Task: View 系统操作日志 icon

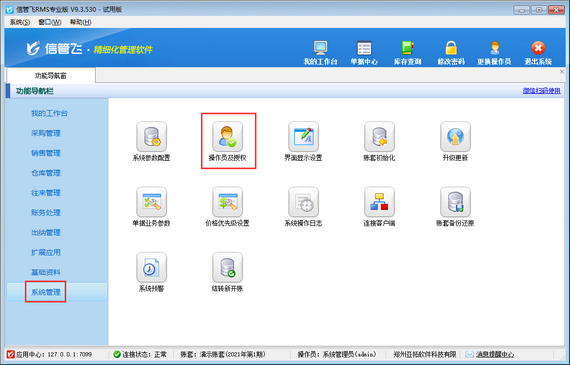Action: (x=303, y=202)
